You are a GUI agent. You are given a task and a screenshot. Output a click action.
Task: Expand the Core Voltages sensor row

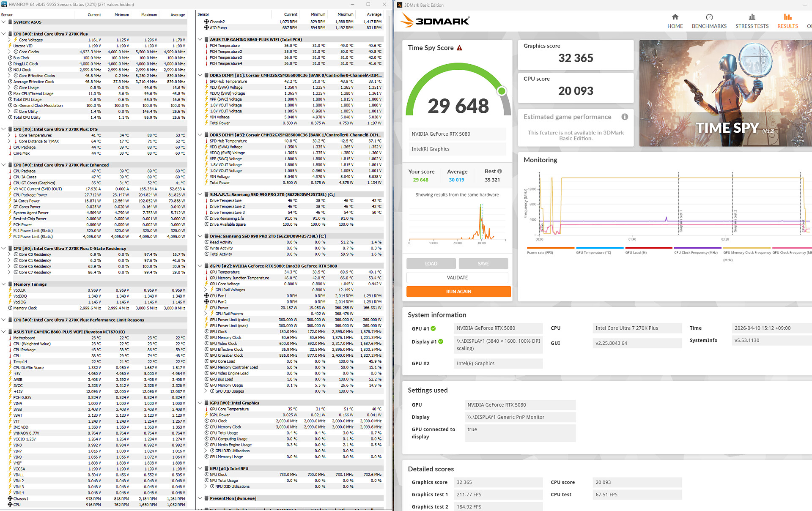point(10,40)
